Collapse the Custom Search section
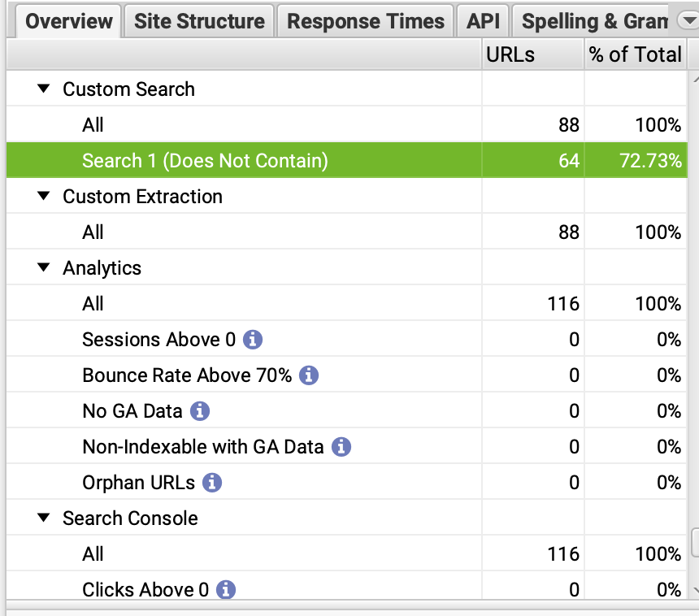Viewport: 699px width, 616px height. pyautogui.click(x=44, y=89)
